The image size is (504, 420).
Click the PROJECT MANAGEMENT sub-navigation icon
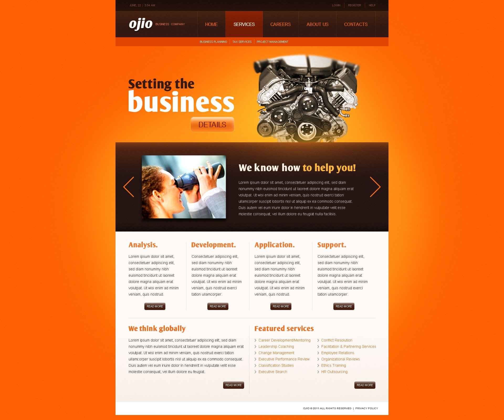[x=272, y=41]
